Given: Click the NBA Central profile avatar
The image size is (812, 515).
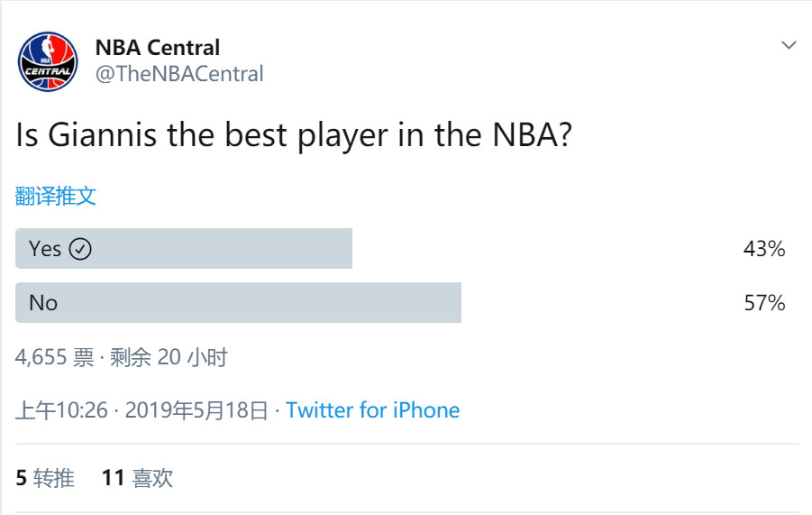Looking at the screenshot, I should click(x=48, y=61).
